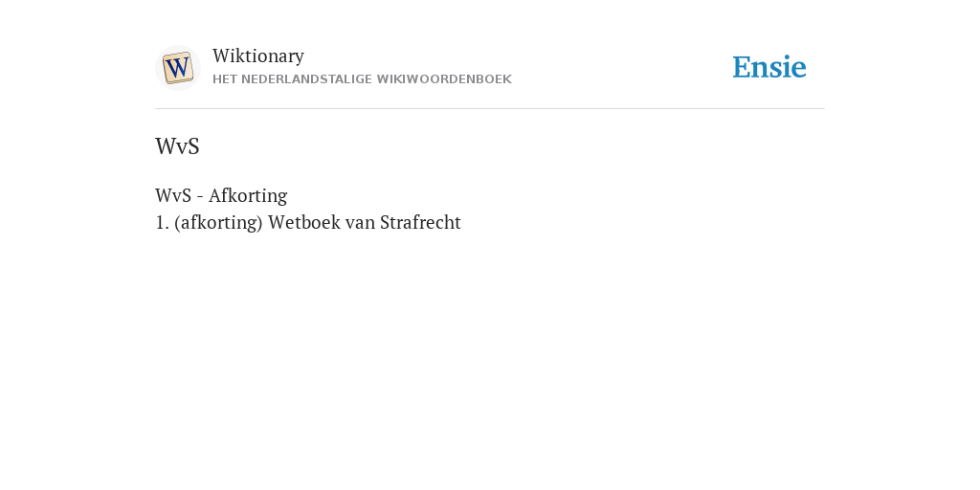Click the list number 1. of the definition
Screen dimensions: 980x490
(163, 222)
